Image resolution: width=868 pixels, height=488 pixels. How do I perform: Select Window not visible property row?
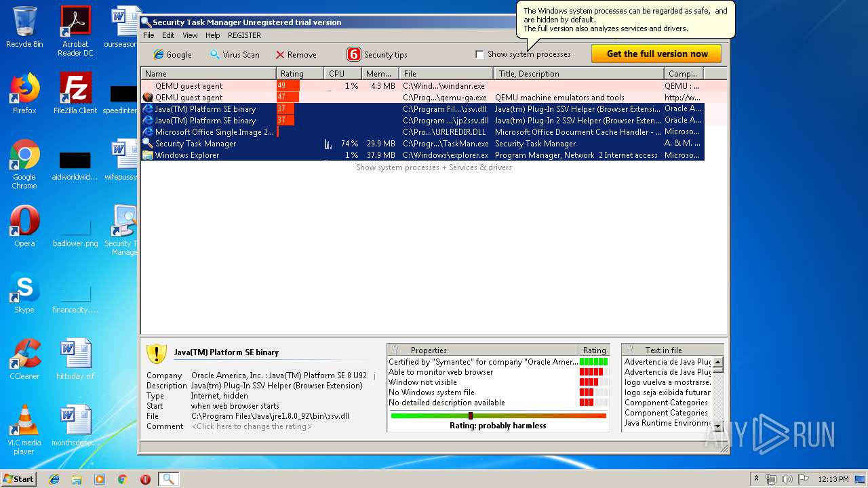498,382
